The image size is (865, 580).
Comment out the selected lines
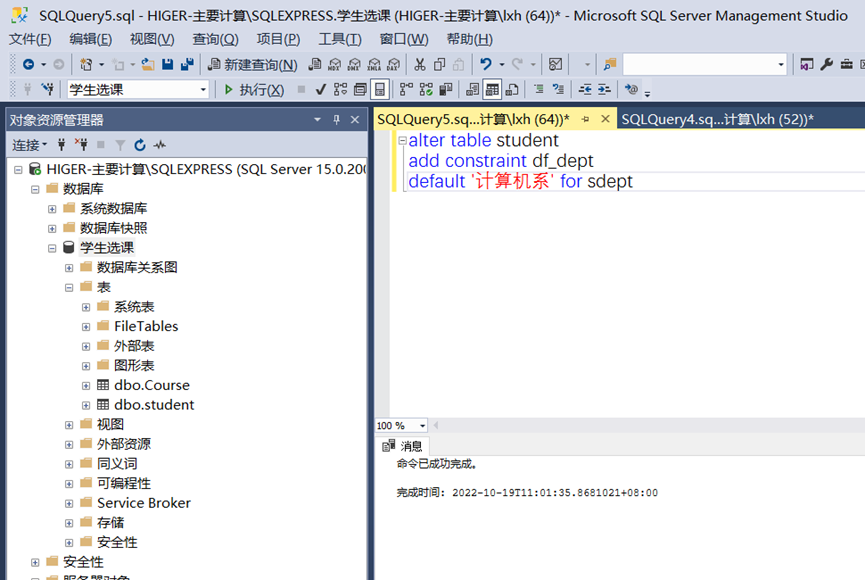coord(539,89)
